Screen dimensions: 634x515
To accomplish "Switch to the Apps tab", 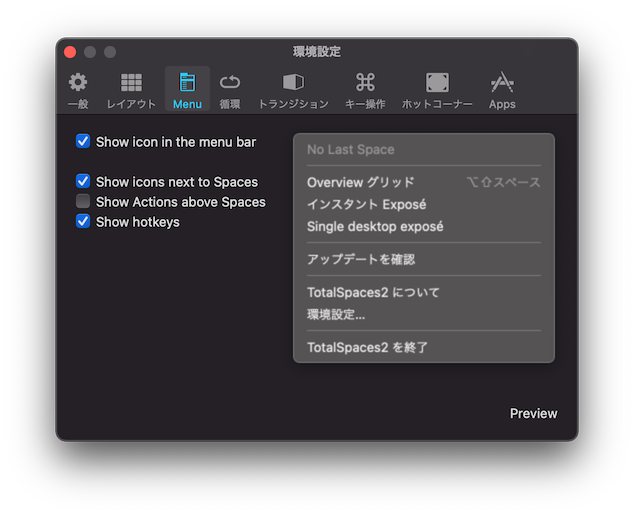I will 502,91.
